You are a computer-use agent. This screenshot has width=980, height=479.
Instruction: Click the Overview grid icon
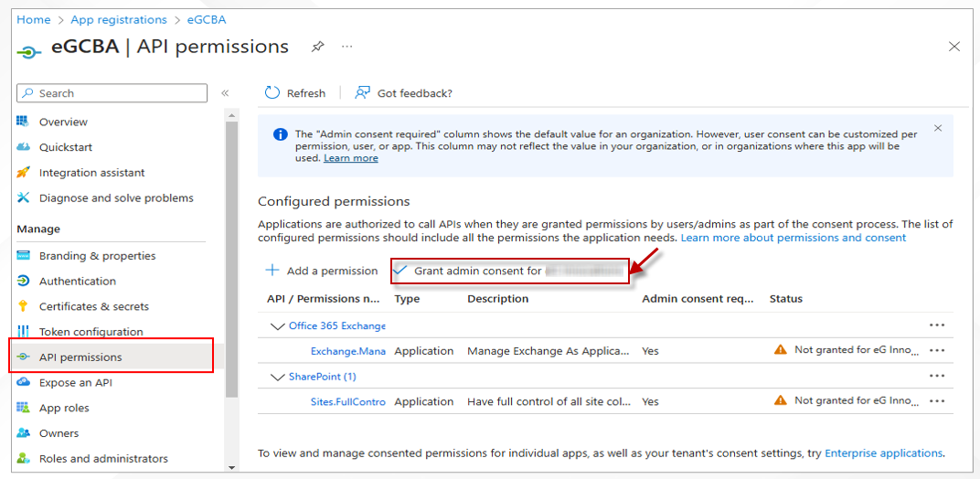(23, 122)
